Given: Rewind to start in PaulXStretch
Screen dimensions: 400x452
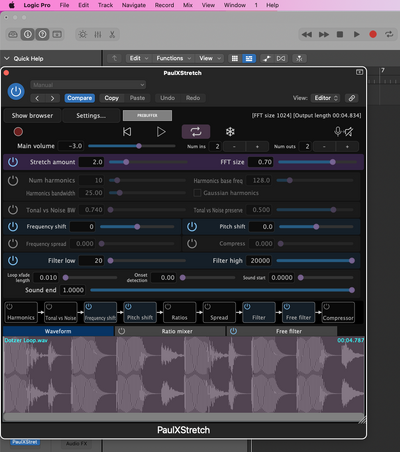Looking at the screenshot, I should 127,132.
